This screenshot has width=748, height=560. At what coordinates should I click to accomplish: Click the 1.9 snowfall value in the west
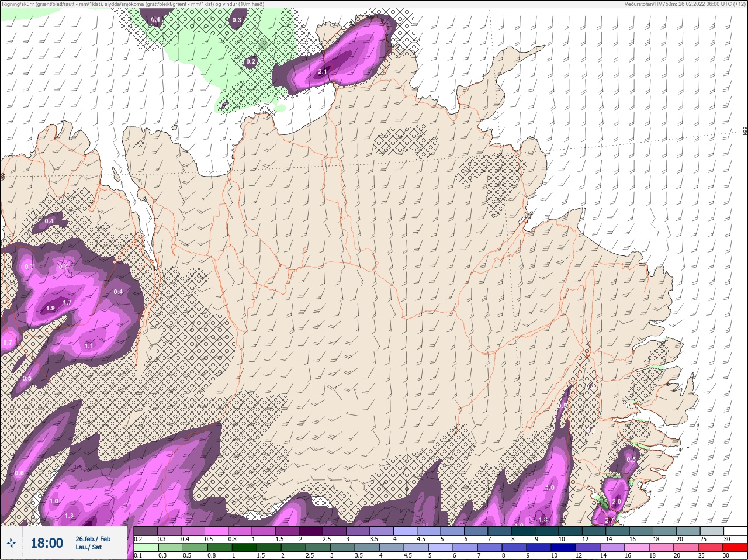click(50, 308)
